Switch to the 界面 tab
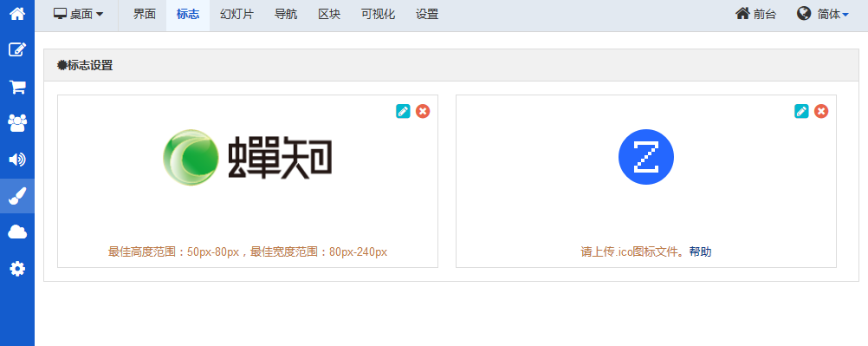This screenshot has height=346, width=868. coord(145,15)
